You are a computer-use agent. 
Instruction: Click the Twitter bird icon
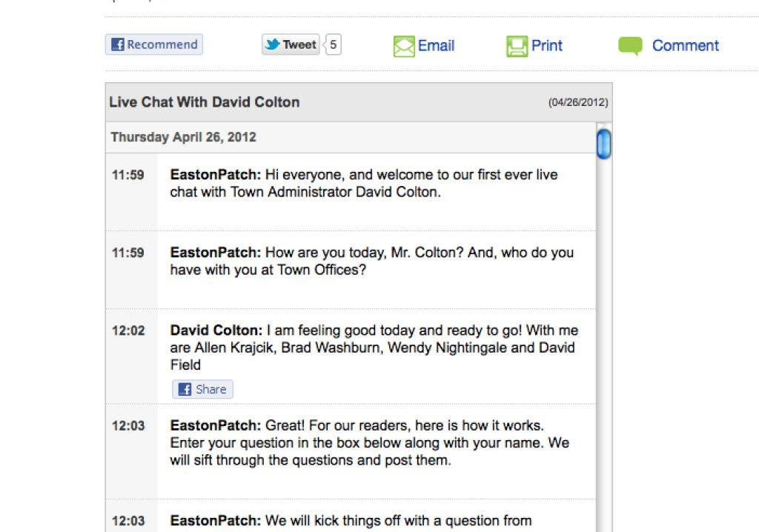click(x=273, y=44)
